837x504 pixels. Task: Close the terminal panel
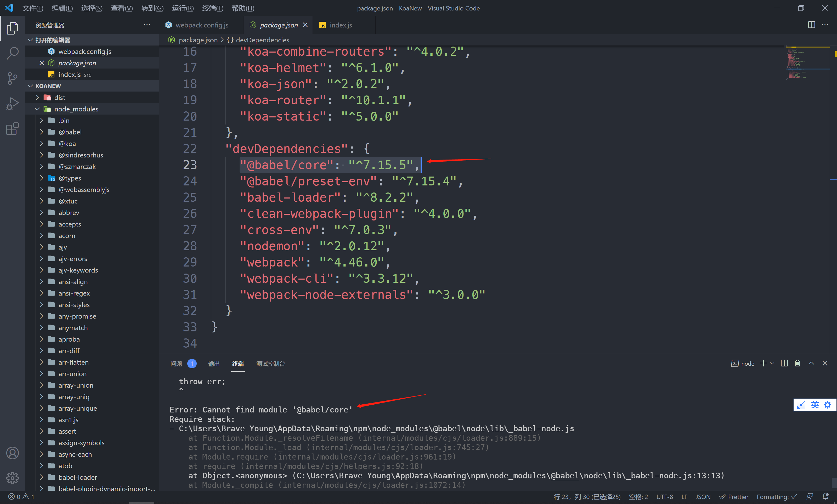(825, 363)
